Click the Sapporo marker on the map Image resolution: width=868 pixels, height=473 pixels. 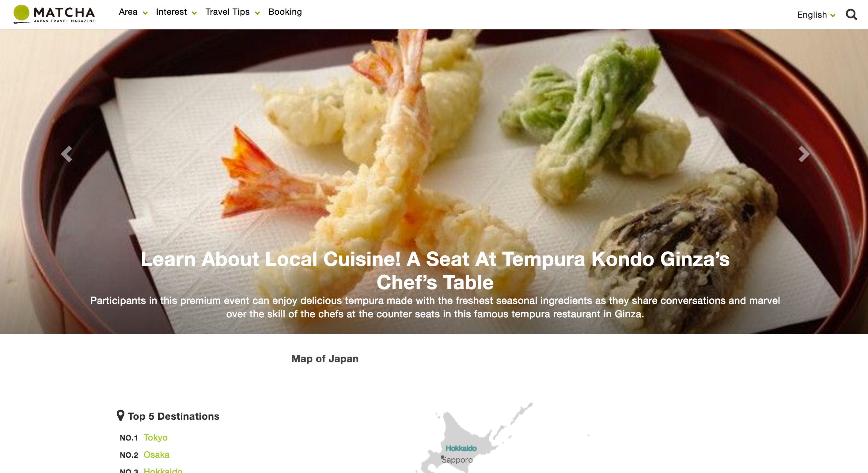click(x=443, y=457)
